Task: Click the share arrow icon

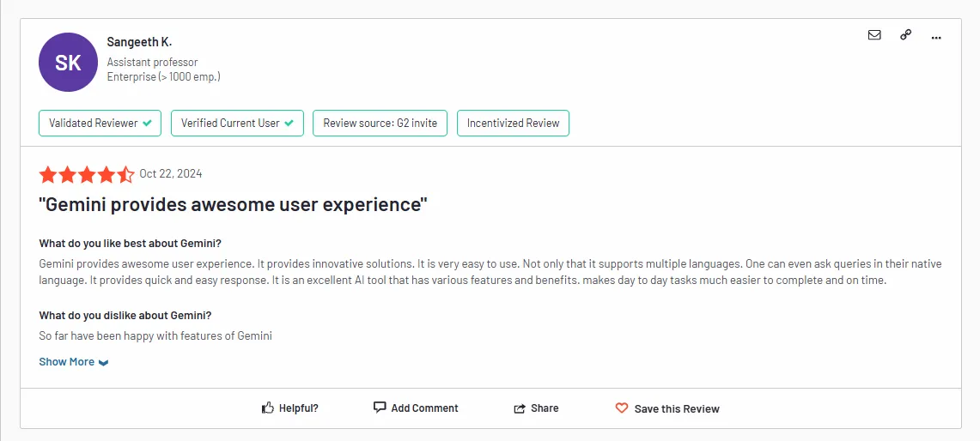Action: pos(520,408)
